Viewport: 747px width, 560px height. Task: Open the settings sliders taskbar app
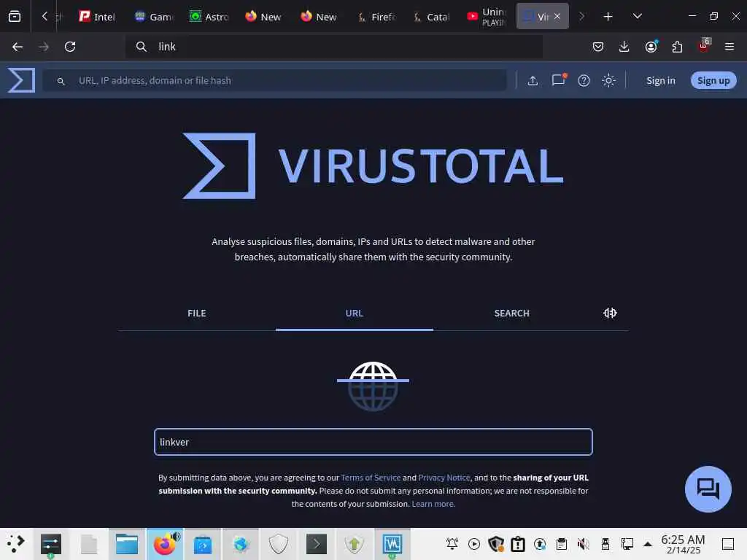[51, 544]
